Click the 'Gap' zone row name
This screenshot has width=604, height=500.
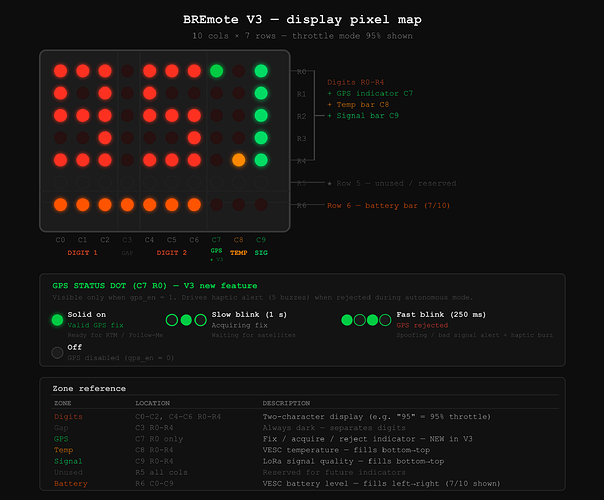(61, 428)
